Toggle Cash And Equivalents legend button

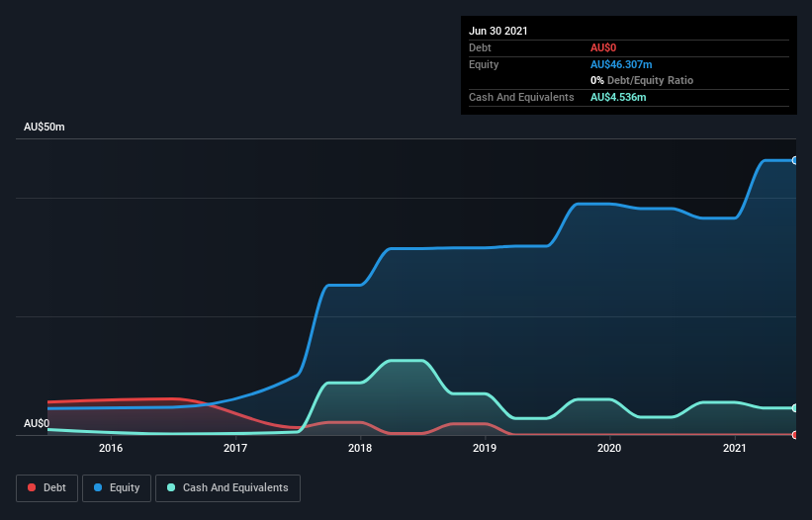[x=227, y=488]
